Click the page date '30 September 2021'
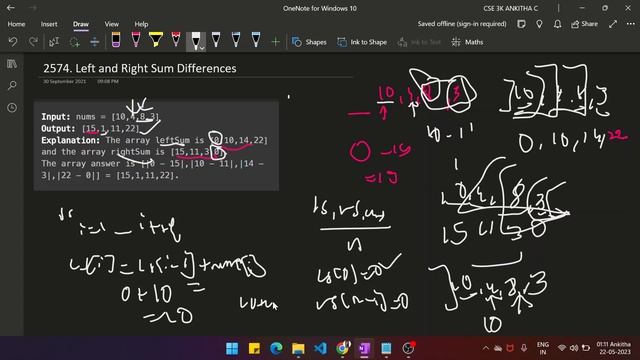The height and width of the screenshot is (360, 640). (64, 81)
